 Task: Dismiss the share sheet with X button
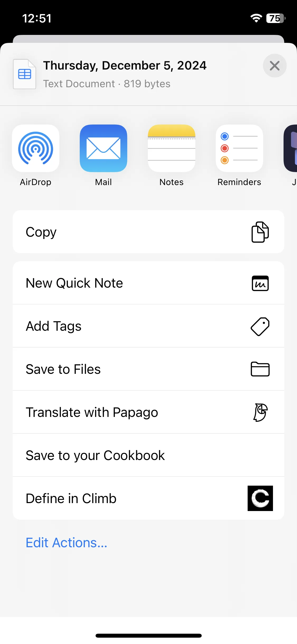coord(275,66)
